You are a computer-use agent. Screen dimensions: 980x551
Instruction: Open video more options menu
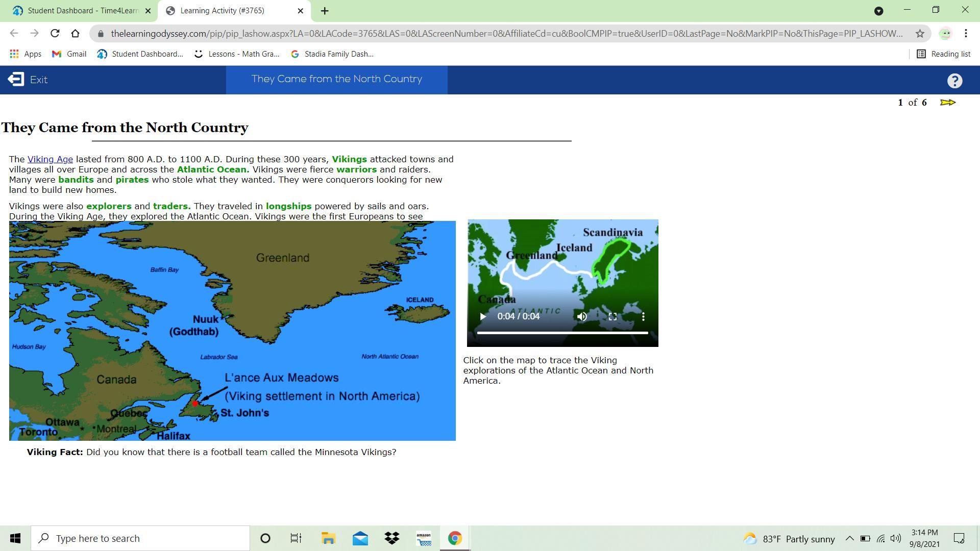tap(643, 316)
